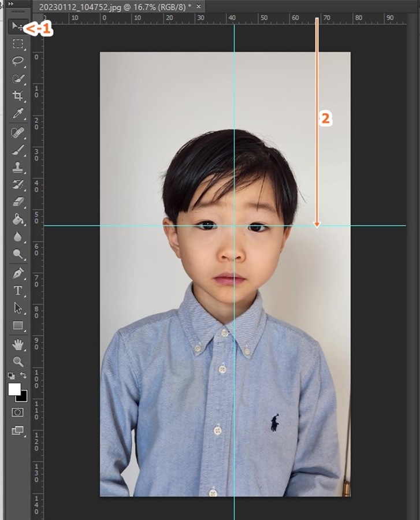
Task: Select the Spot Healing Brush tool
Action: (x=17, y=133)
